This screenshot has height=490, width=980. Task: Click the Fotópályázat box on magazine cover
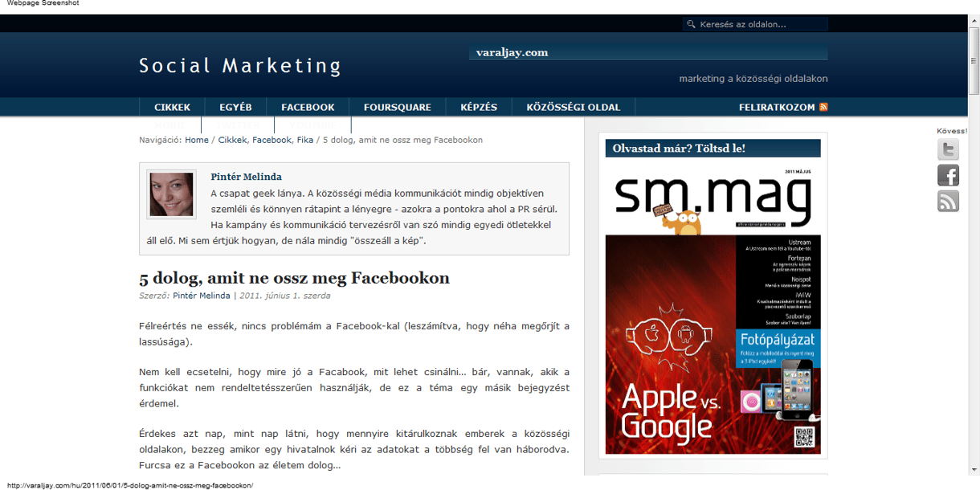(778, 347)
